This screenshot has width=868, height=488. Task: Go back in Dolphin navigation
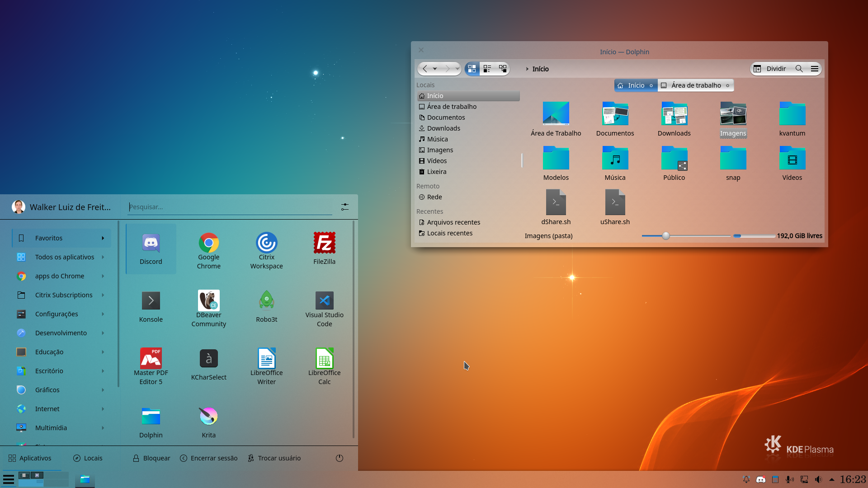[x=425, y=69]
